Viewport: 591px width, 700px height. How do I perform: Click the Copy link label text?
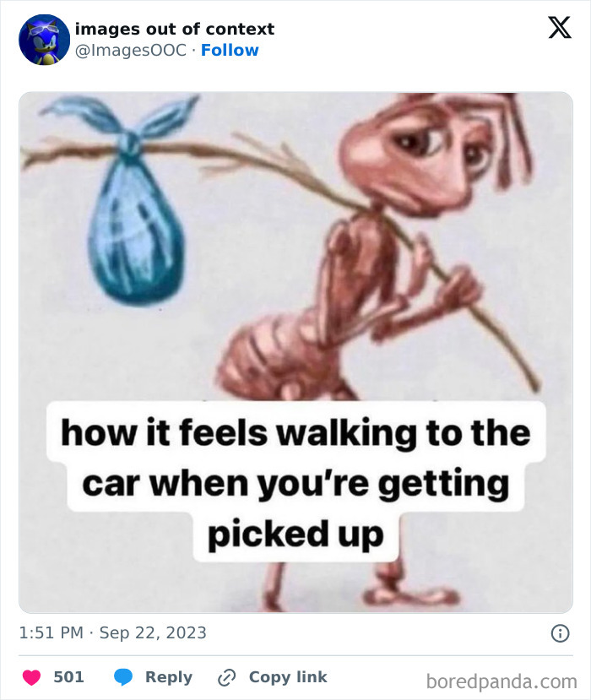click(x=286, y=676)
